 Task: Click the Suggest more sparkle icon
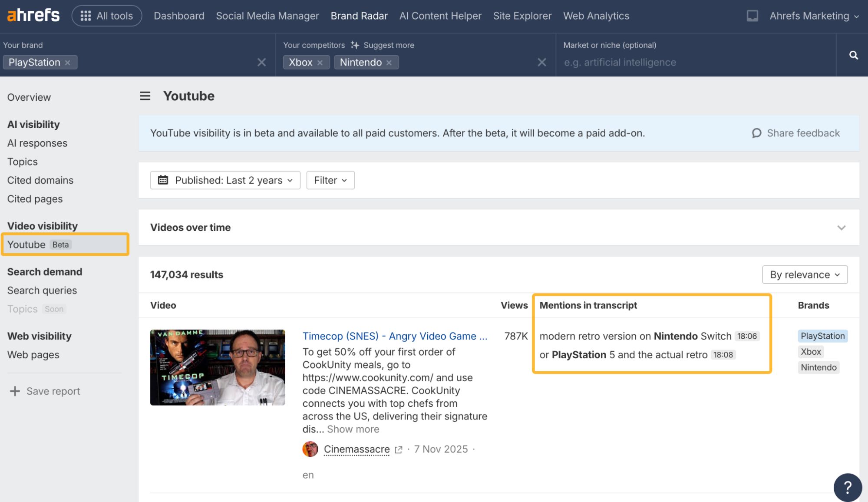(x=355, y=45)
